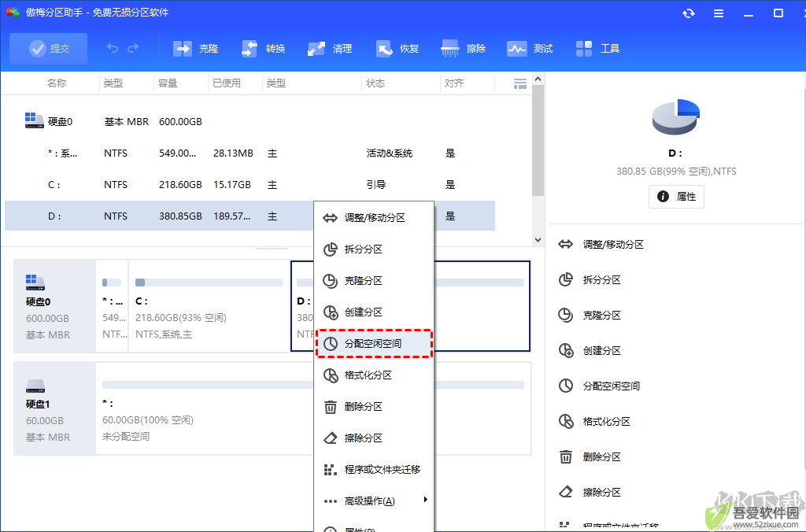Click 擦除分区 in right side panel
Viewport: 806px width, 532px height.
tap(590, 493)
